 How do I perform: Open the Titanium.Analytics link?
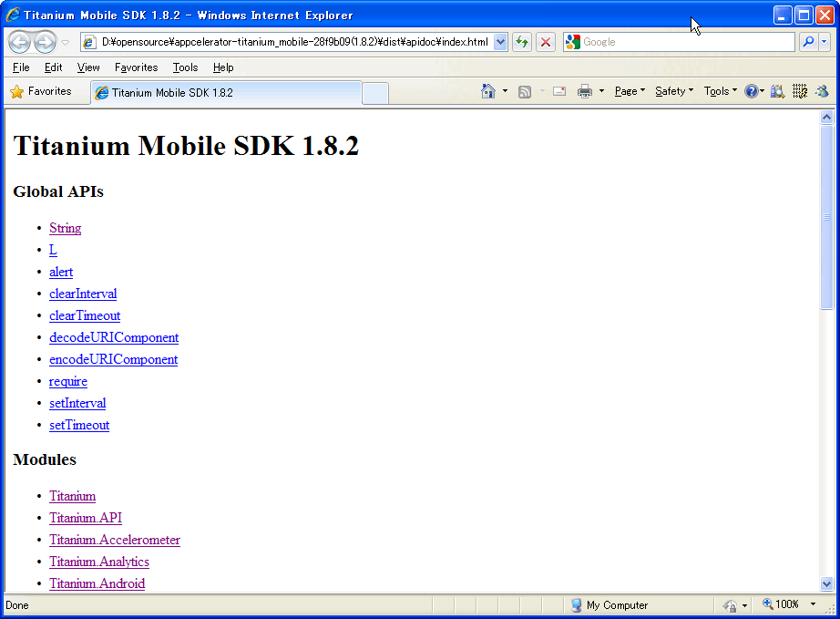(99, 562)
